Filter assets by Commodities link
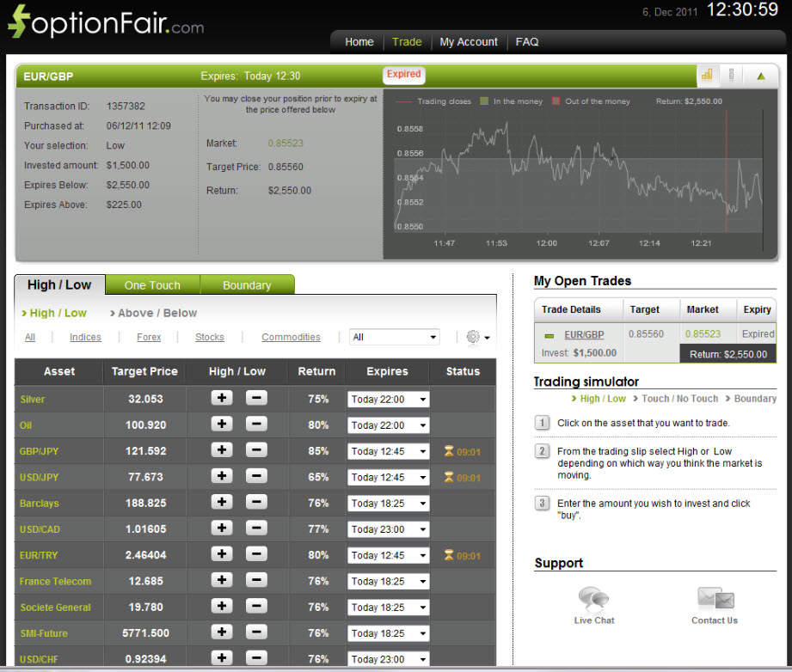792x672 pixels. click(x=291, y=338)
